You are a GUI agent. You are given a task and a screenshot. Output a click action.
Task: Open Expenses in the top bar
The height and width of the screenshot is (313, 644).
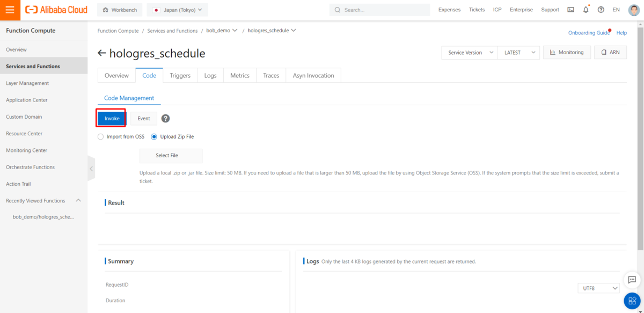[x=449, y=10]
